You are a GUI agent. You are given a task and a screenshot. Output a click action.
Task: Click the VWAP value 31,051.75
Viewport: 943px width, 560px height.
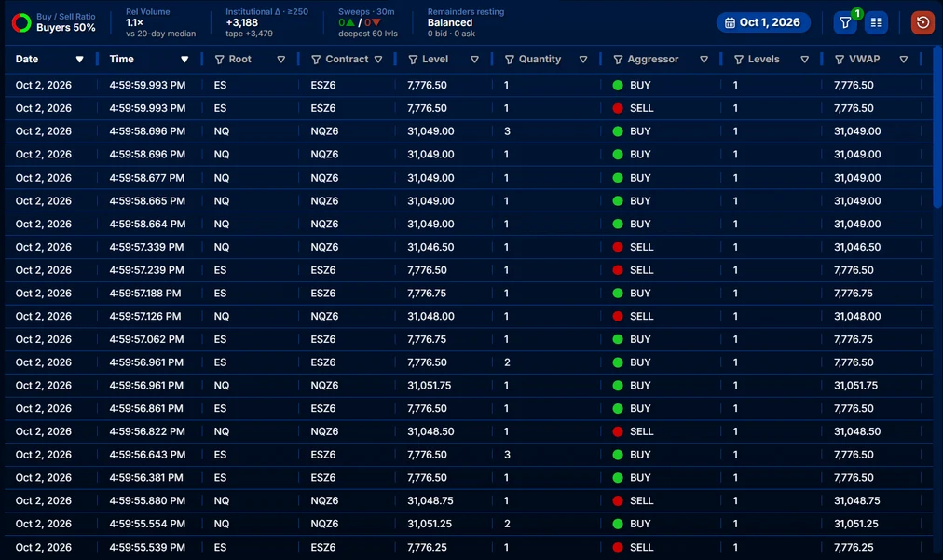pos(855,386)
